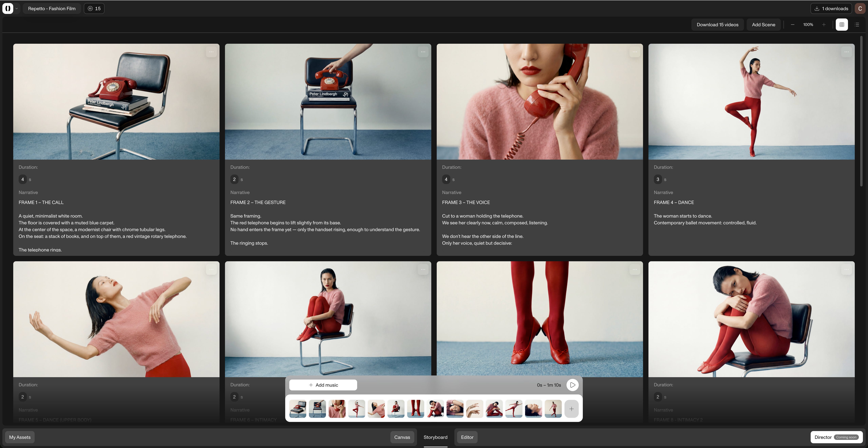Screen dimensions: 868x448
Task: Edit Frame 3 duration value field
Action: tap(446, 179)
